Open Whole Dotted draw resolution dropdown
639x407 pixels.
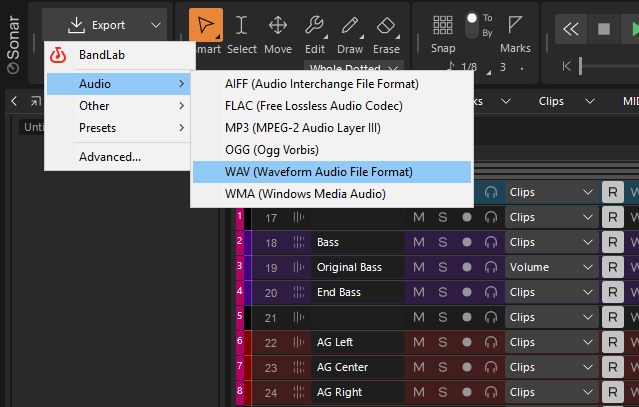(x=354, y=66)
